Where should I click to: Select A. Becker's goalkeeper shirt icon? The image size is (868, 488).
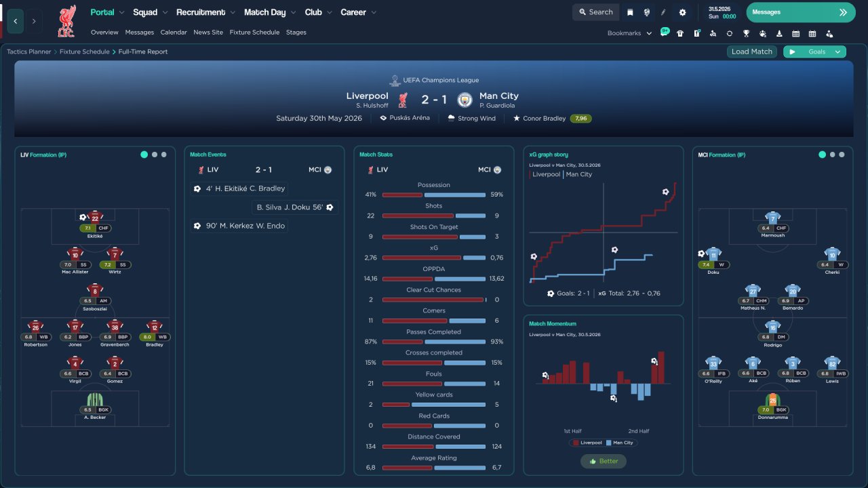95,399
